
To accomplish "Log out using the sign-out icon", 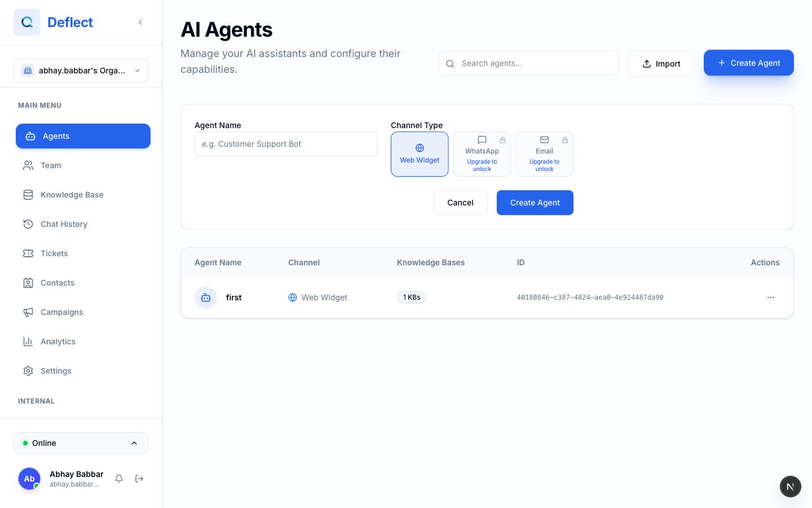I will coord(139,479).
